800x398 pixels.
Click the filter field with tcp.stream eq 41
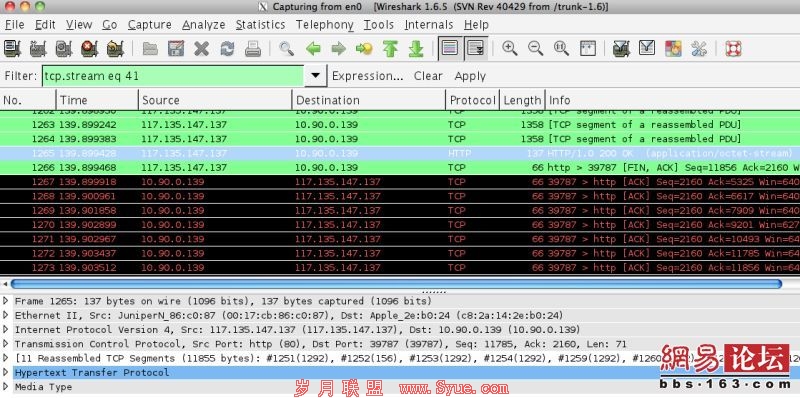click(x=173, y=76)
